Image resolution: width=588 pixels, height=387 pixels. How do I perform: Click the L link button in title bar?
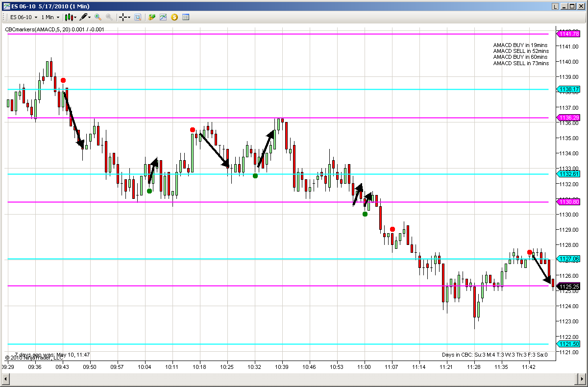tap(555, 6)
